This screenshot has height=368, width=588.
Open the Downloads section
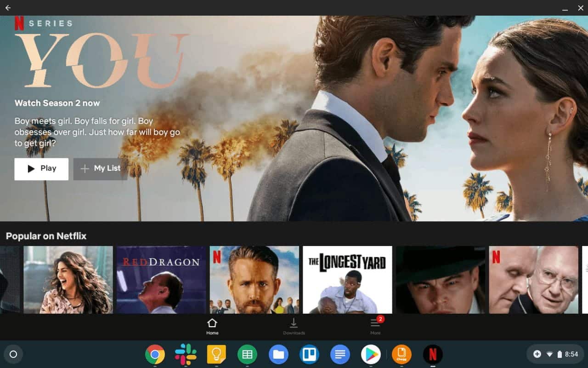[x=294, y=327]
